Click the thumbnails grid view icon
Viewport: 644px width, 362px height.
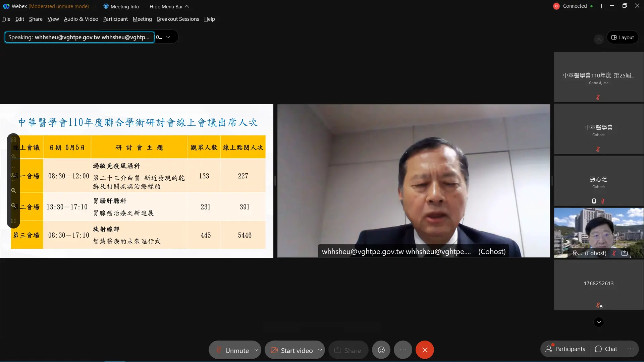(13, 140)
